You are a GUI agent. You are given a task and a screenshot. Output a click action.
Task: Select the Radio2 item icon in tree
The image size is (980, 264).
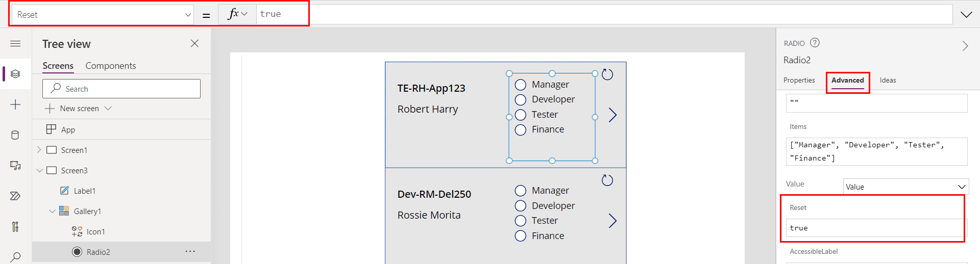click(77, 252)
